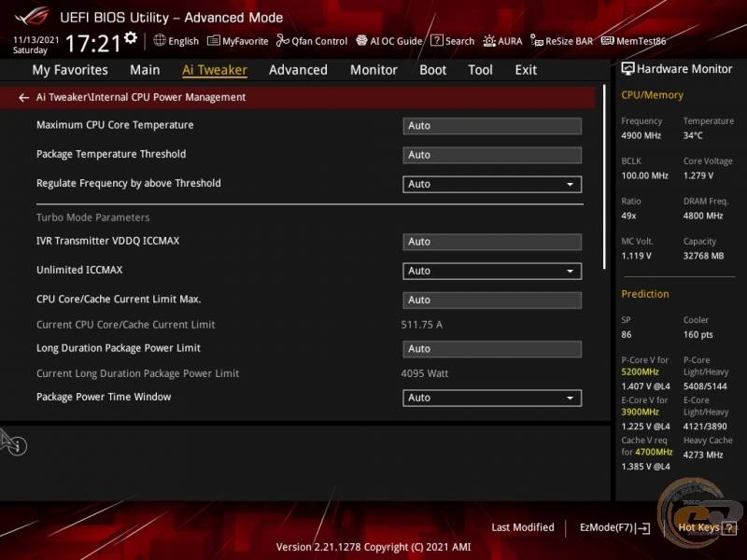Click the Long Duration Package Power Limit field

pyautogui.click(x=492, y=349)
